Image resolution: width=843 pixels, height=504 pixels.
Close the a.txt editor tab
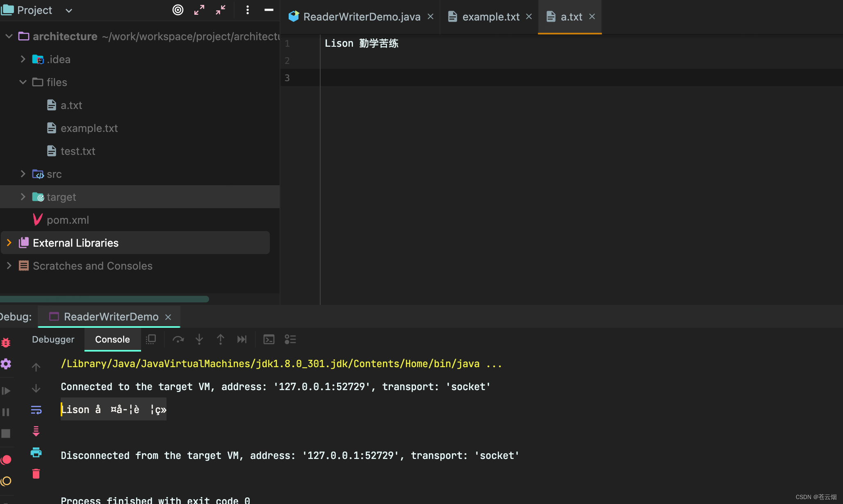592,17
